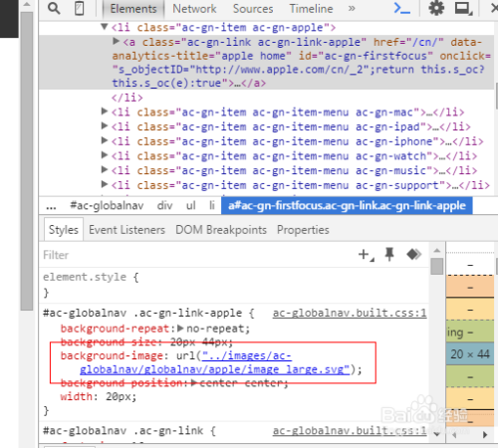Open ac-globalnav.built.css:1 link for .ac-gn-link rule

point(350,431)
